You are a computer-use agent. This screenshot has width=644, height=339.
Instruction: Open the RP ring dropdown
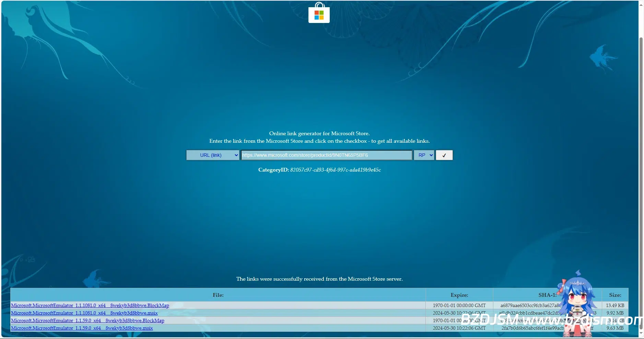coord(424,155)
